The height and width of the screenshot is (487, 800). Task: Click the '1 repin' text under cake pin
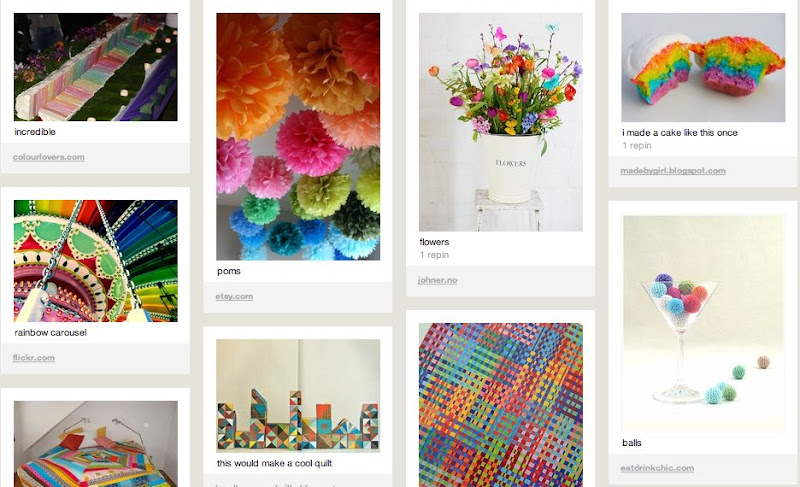(x=637, y=145)
